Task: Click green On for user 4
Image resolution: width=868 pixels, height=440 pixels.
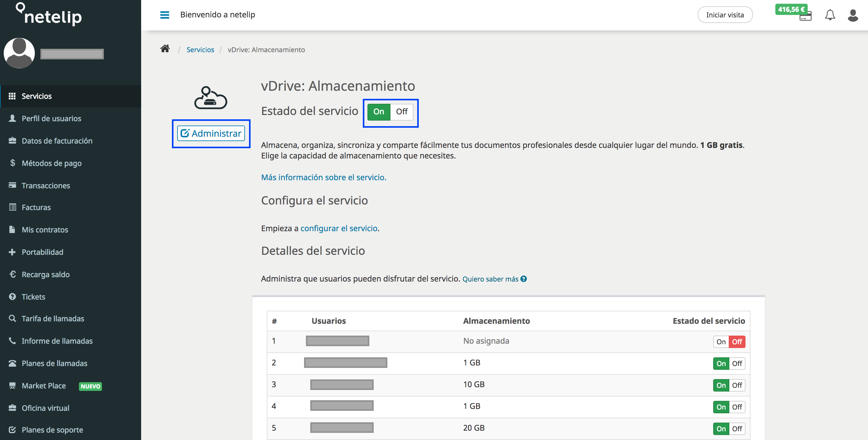Action: point(721,407)
